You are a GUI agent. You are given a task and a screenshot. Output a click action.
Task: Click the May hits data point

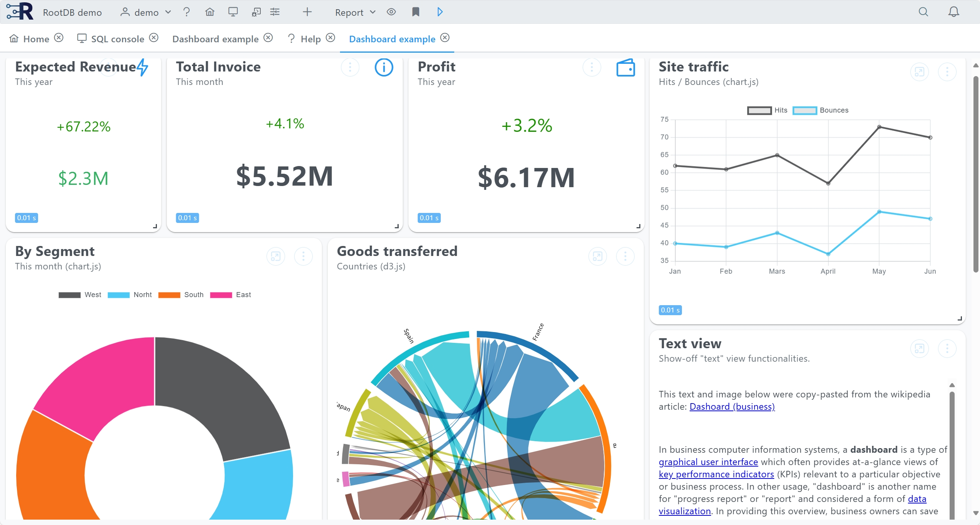tap(879, 127)
